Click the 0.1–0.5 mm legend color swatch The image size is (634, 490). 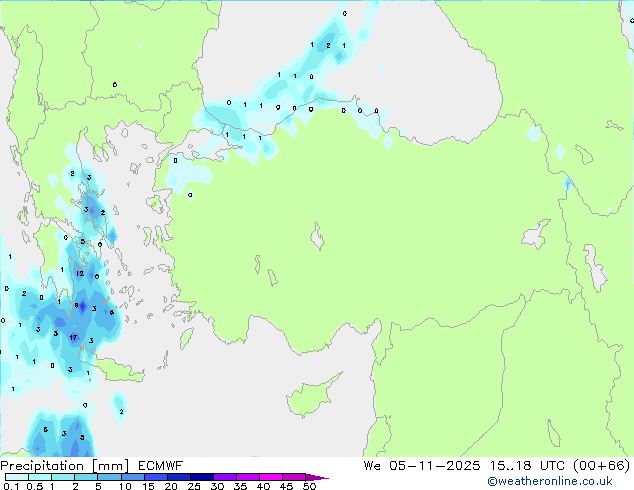click(17, 477)
